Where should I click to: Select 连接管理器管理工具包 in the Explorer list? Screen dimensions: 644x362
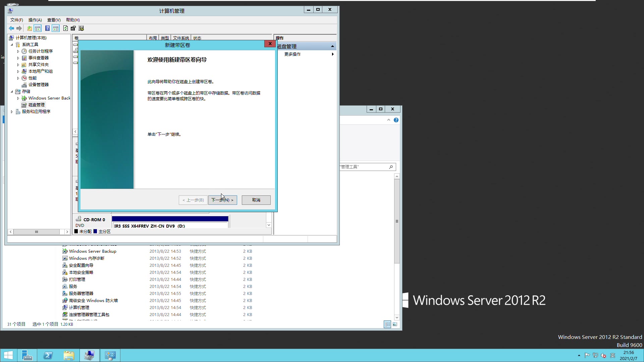[x=89, y=315]
